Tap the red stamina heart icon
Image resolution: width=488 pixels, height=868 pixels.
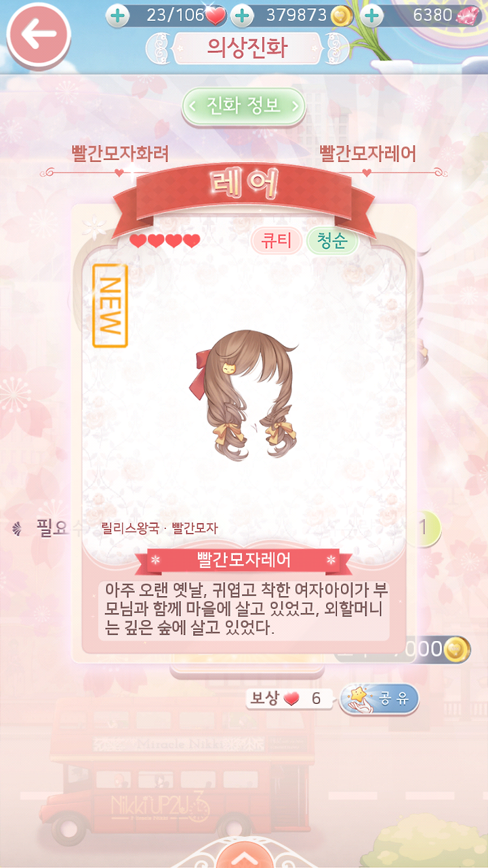click(216, 15)
